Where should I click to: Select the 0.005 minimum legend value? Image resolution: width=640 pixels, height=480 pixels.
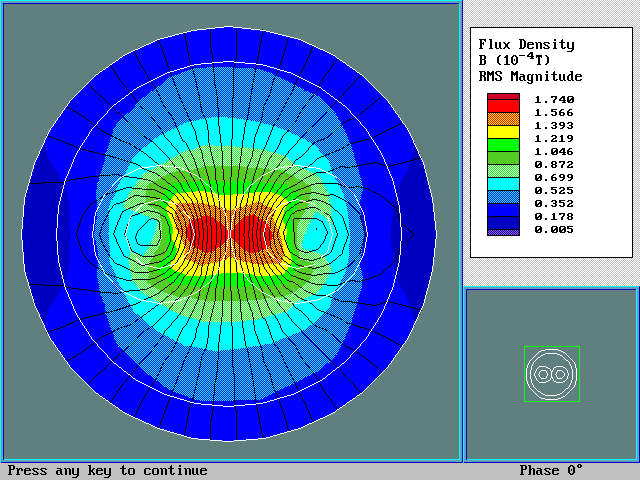(554, 229)
